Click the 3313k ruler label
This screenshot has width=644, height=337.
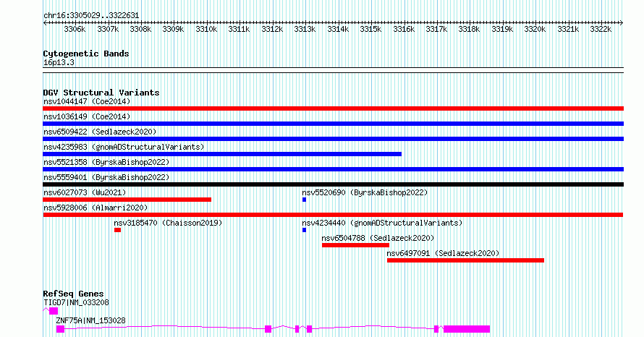click(x=305, y=29)
